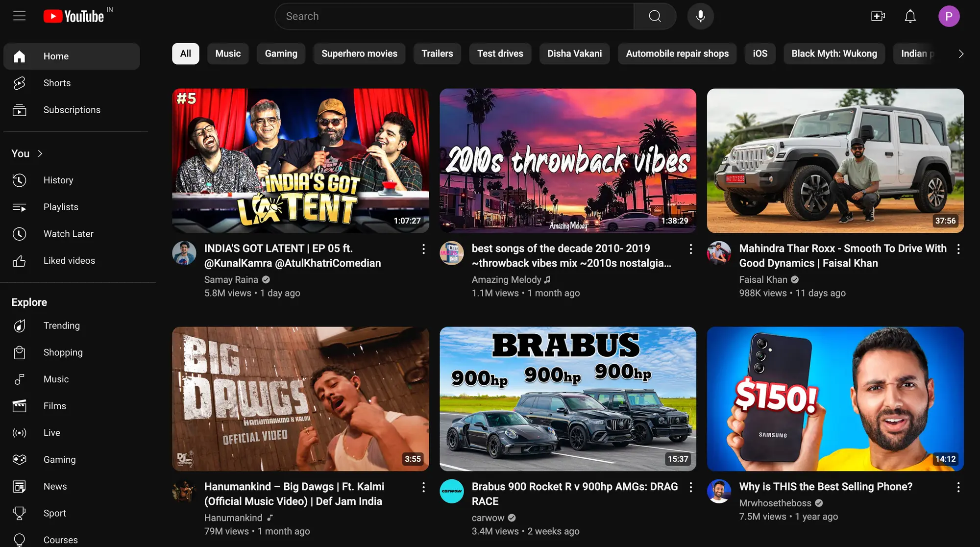980x547 pixels.
Task: Open Why is THIS Best Selling Phone title
Action: click(826, 487)
